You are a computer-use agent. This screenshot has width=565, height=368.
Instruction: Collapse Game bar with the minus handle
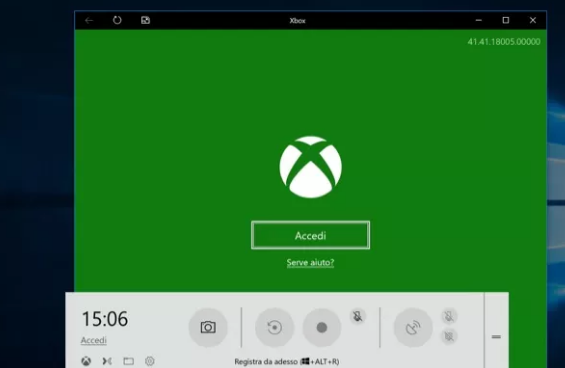click(x=496, y=337)
